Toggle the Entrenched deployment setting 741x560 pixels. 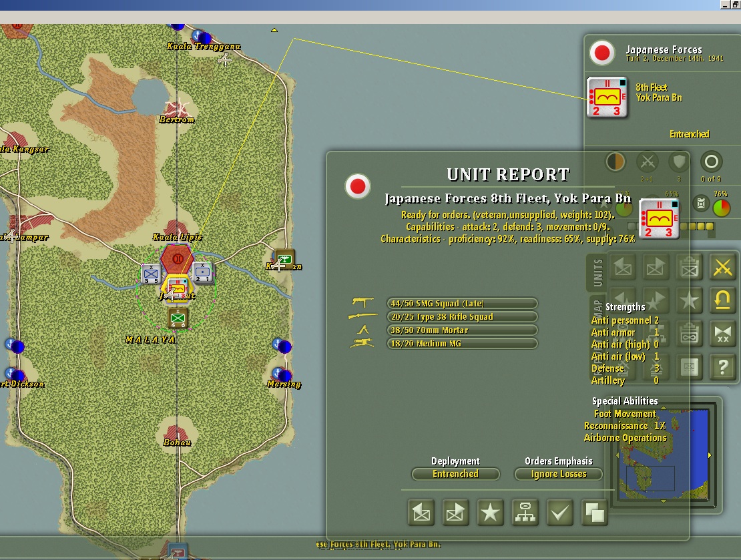point(455,474)
